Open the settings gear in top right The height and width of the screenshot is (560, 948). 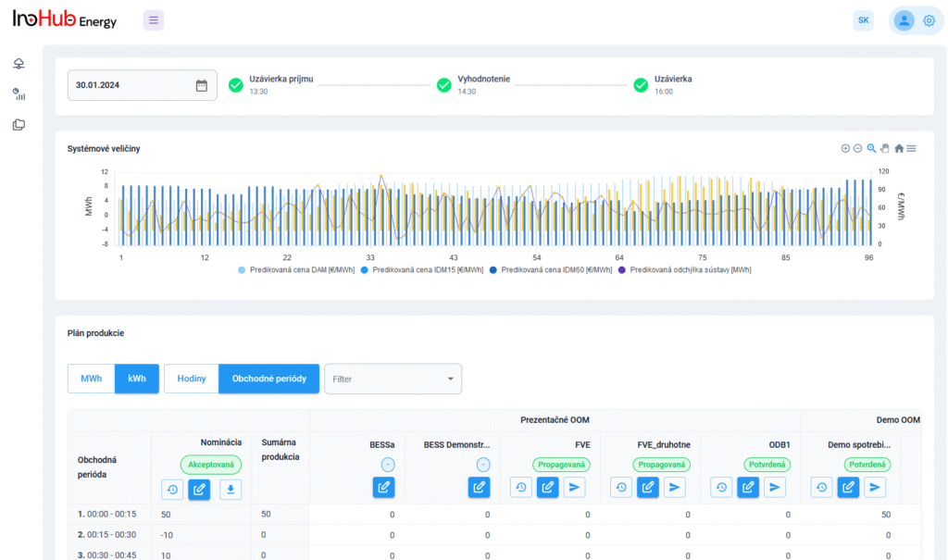pyautogui.click(x=929, y=20)
